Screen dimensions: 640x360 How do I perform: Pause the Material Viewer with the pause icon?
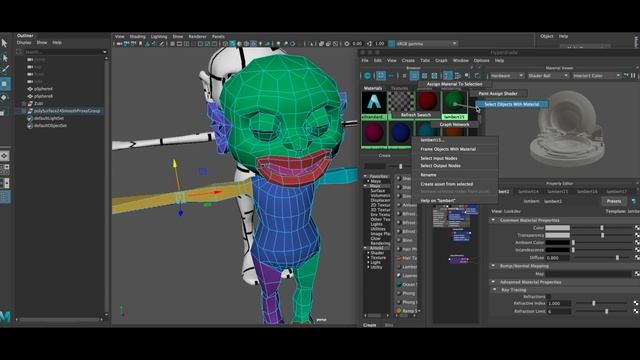(633, 76)
